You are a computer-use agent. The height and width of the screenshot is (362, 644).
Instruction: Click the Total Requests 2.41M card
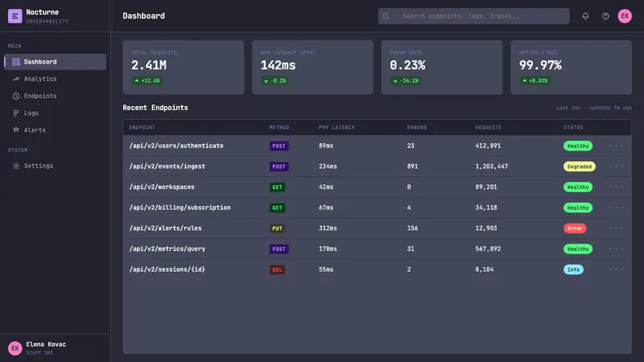tap(184, 68)
